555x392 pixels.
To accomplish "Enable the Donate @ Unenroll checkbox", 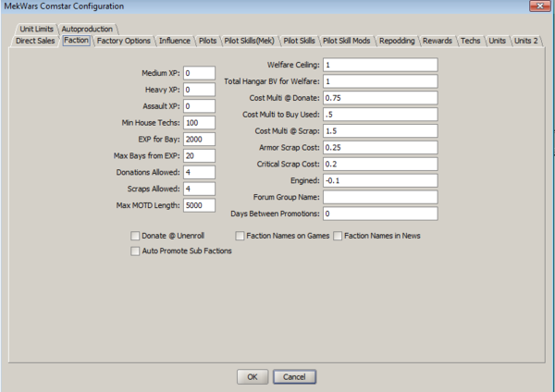I will pyautogui.click(x=136, y=236).
